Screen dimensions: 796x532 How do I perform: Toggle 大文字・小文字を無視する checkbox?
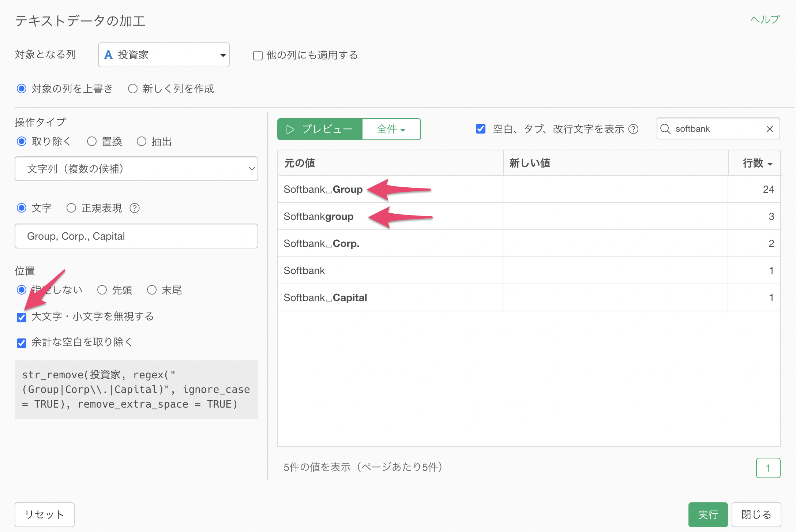click(x=22, y=317)
